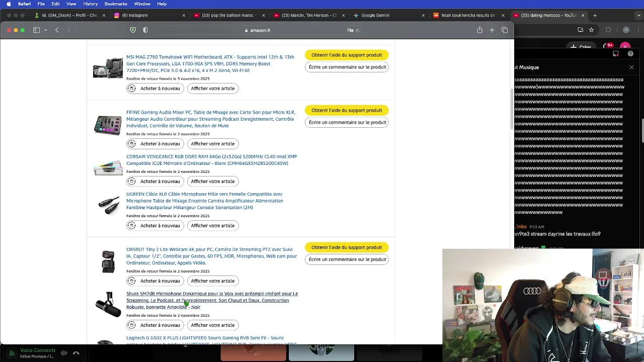Click Shure microphone thumbnail
The image size is (644, 362).
[x=108, y=305]
